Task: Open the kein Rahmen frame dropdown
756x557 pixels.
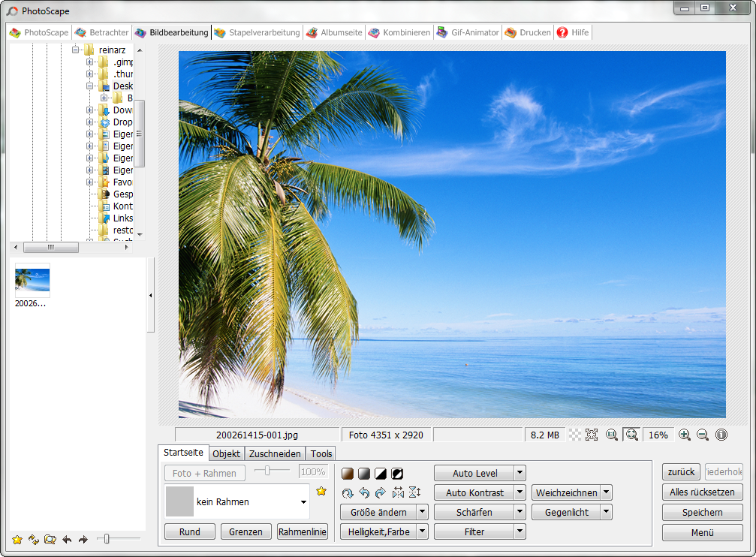Action: tap(303, 501)
